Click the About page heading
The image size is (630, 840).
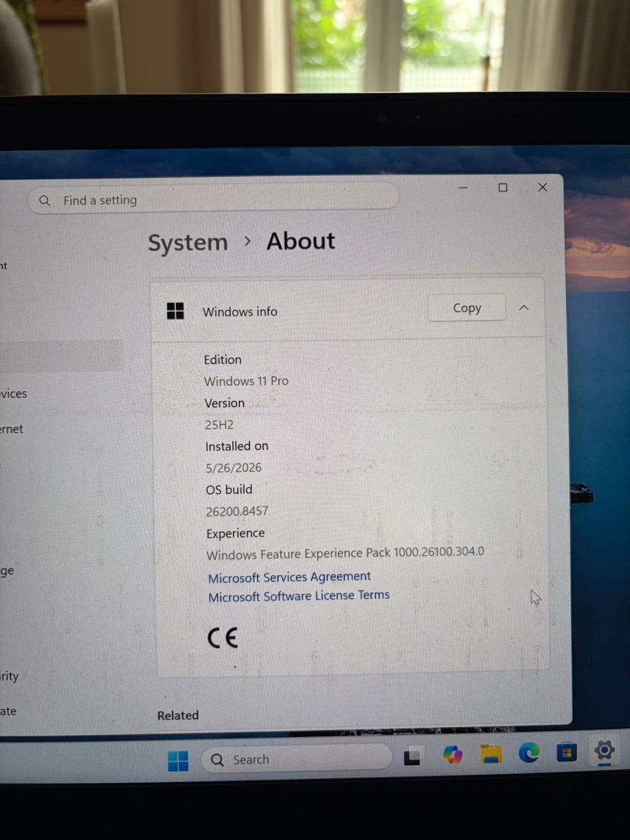pyautogui.click(x=301, y=241)
